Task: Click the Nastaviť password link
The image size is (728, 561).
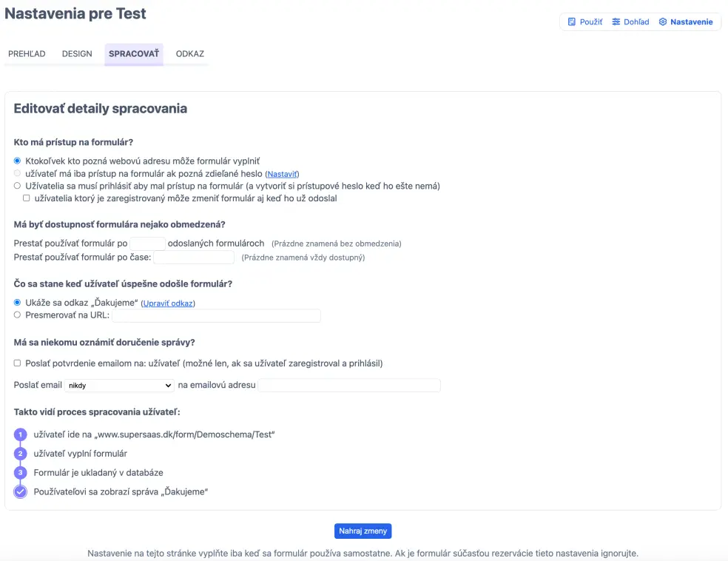Action: click(x=282, y=174)
